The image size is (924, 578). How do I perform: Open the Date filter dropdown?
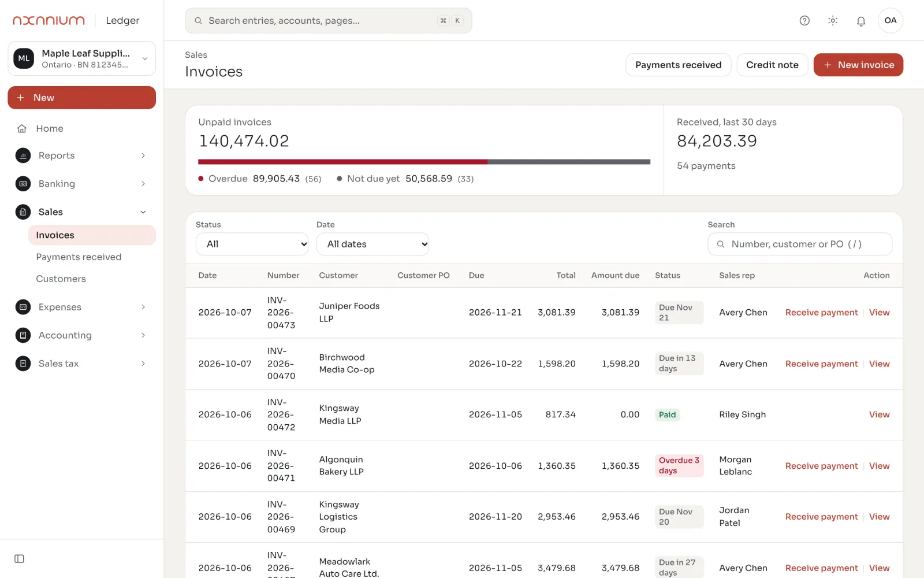[372, 244]
